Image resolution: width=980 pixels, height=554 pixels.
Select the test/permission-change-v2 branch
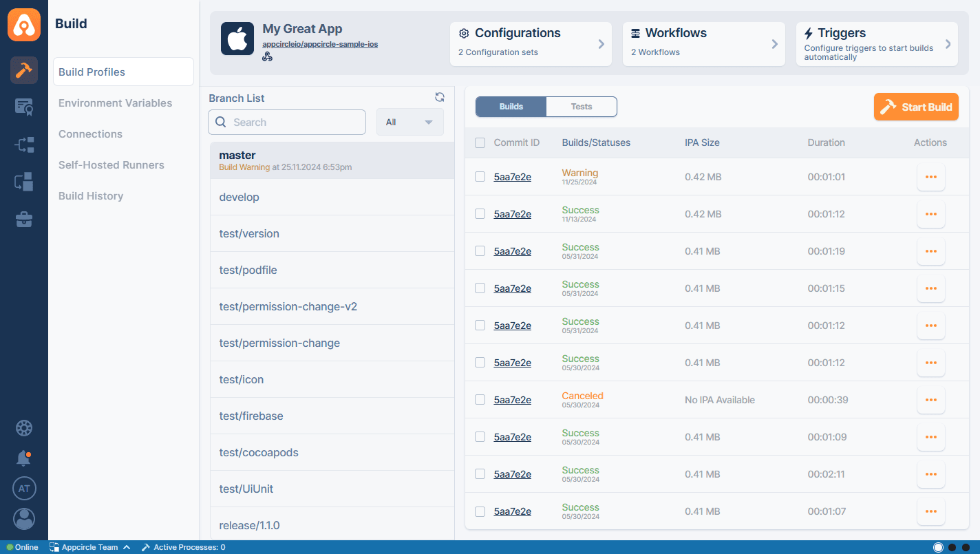coord(332,306)
